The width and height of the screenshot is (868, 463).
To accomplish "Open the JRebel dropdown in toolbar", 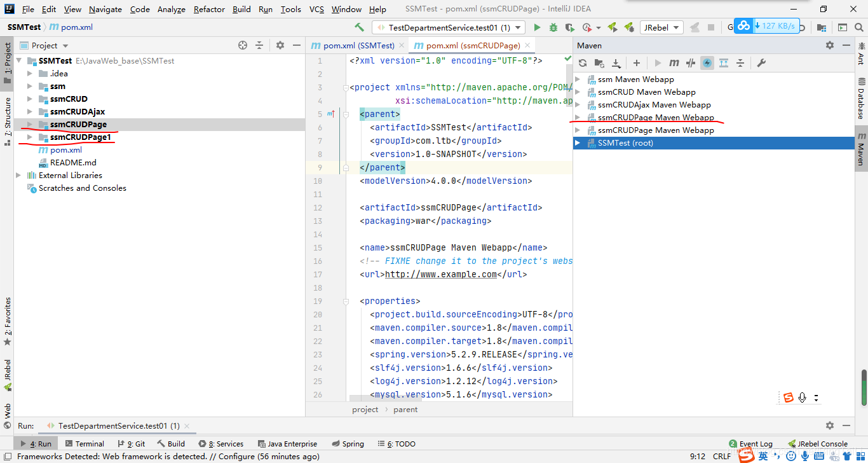I will pyautogui.click(x=661, y=27).
